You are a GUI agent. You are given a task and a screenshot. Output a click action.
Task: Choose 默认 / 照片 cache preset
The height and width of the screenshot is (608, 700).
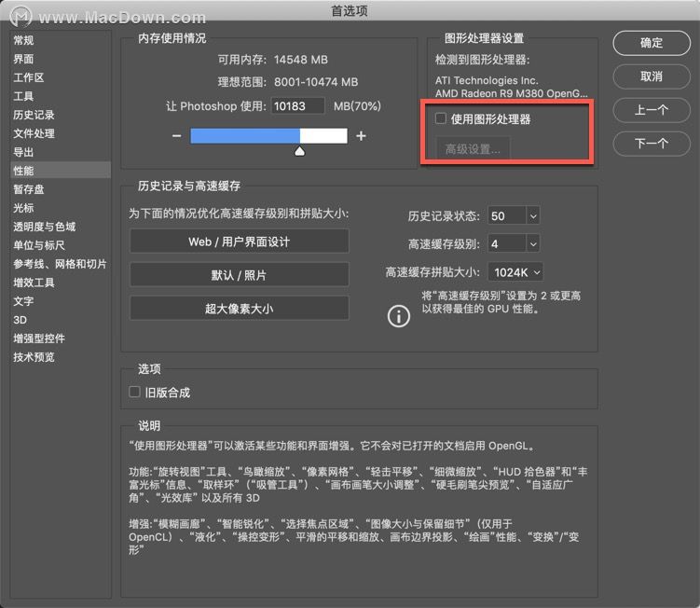coord(240,275)
